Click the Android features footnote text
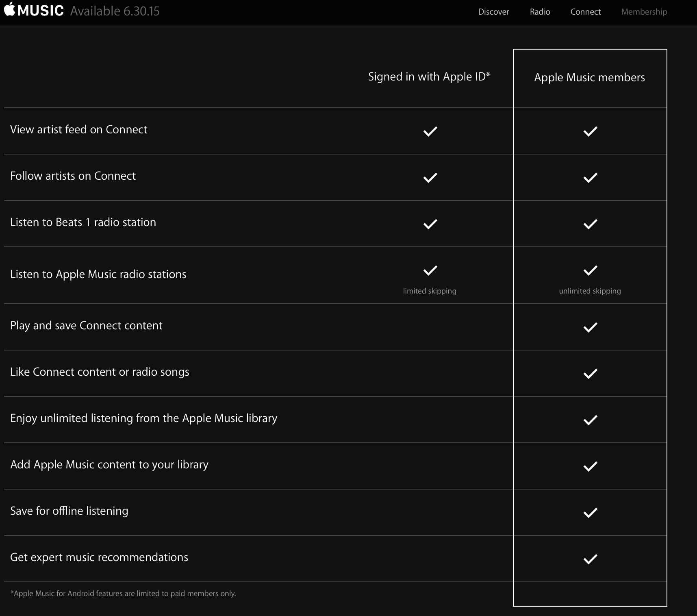Viewport: 697px width, 616px height. point(123,594)
